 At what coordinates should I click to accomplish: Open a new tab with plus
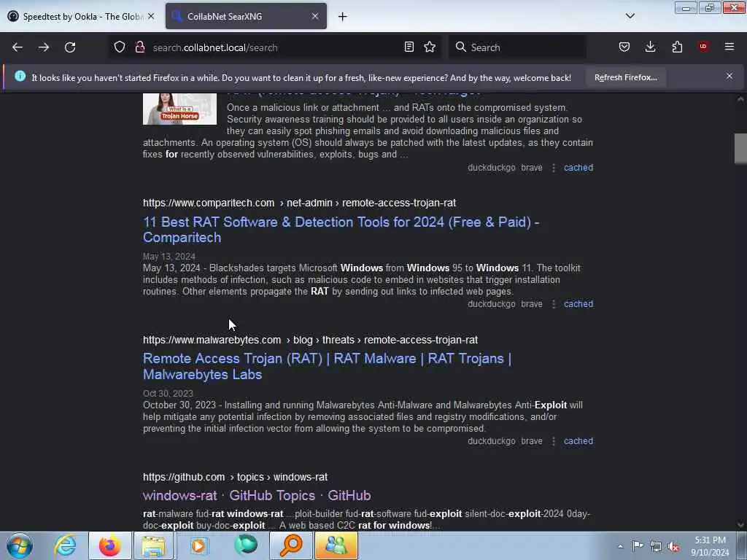[x=343, y=17]
